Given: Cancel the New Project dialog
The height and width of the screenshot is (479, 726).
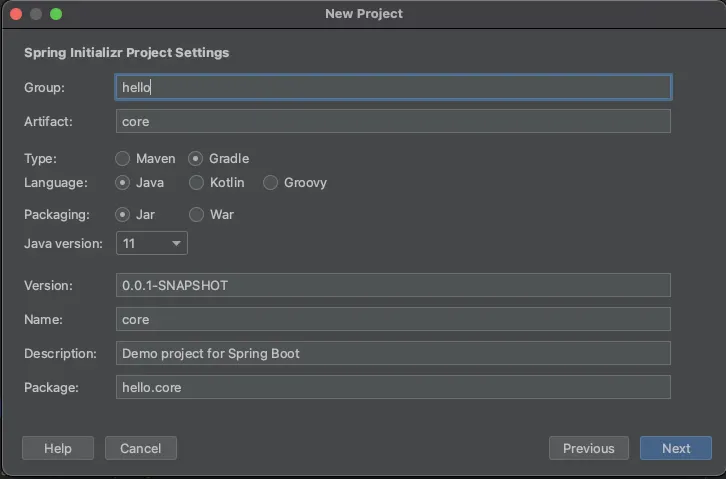Looking at the screenshot, I should click(x=141, y=448).
